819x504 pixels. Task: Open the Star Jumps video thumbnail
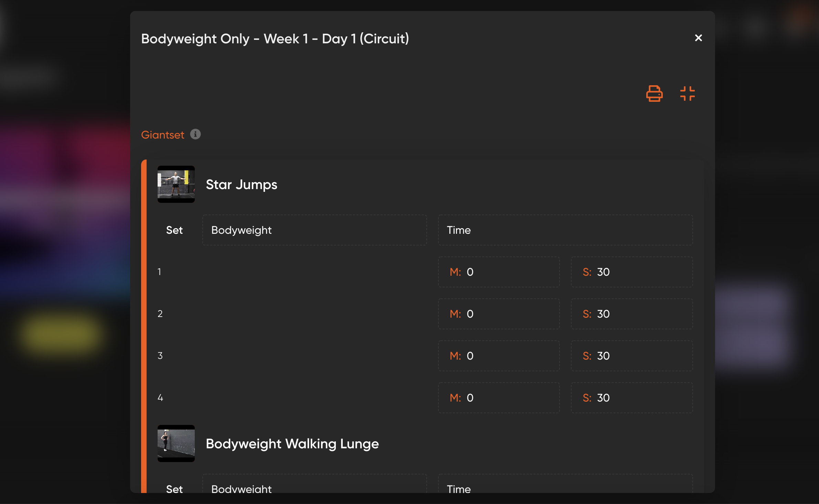click(x=176, y=184)
